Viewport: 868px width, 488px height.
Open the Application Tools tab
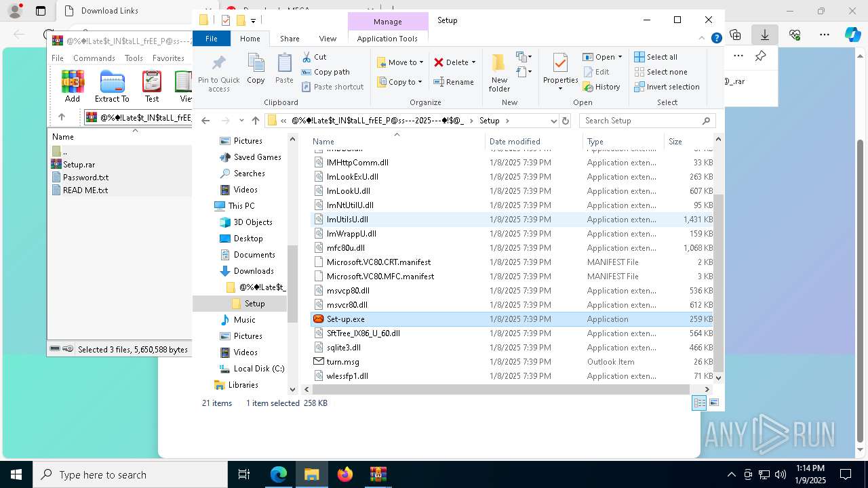(387, 39)
